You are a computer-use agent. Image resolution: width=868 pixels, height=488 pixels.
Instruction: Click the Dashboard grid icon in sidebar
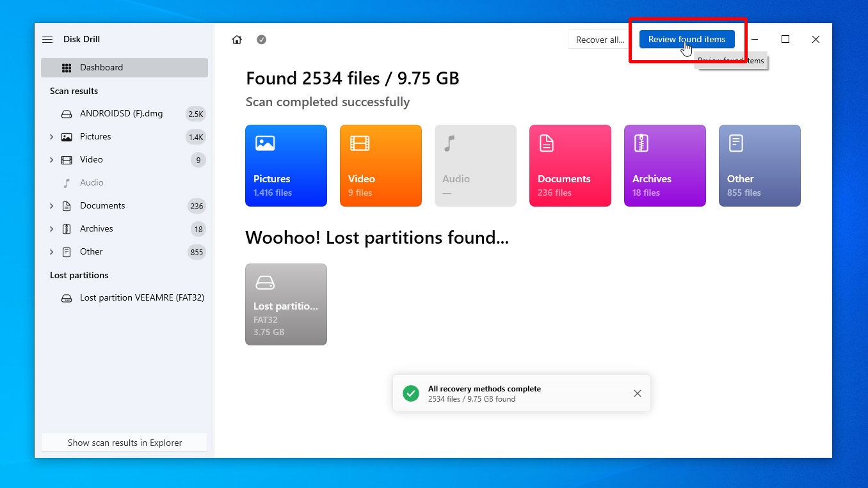(x=67, y=68)
